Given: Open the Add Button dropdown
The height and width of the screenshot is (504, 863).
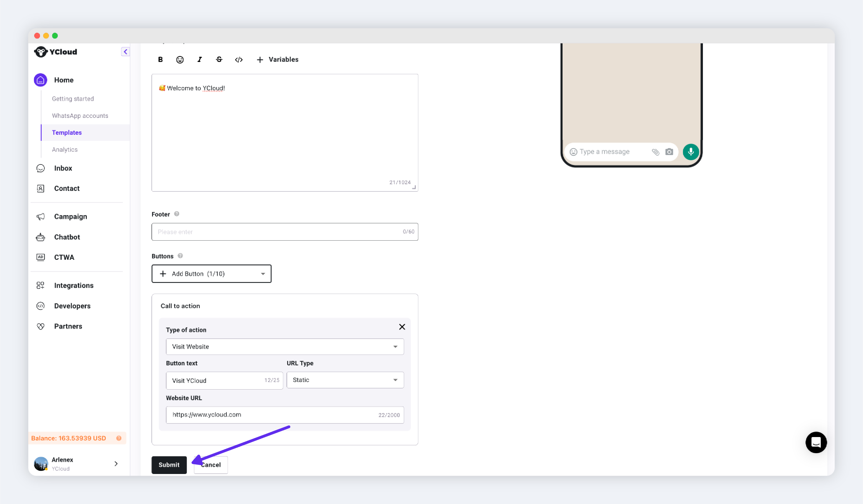Looking at the screenshot, I should 211,274.
